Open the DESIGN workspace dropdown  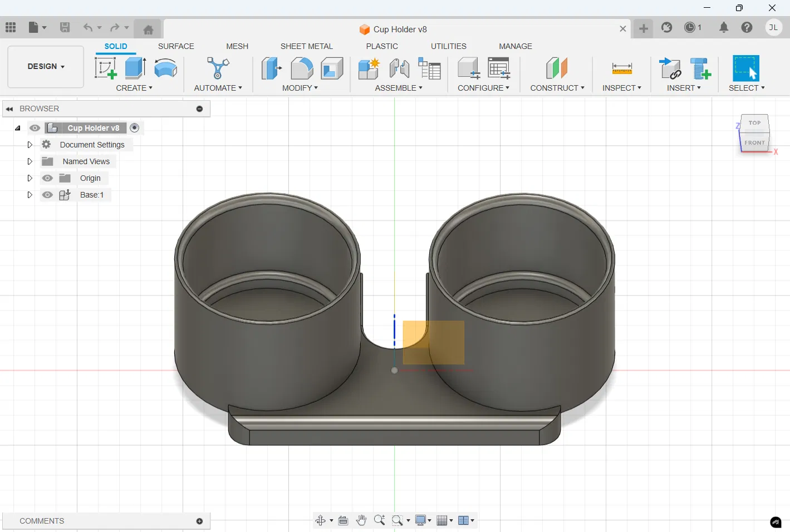[46, 67]
